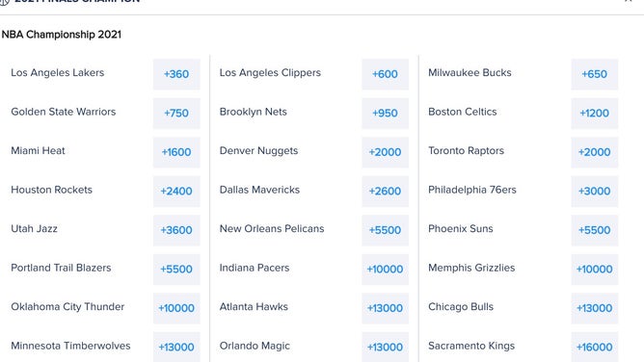This screenshot has width=644, height=362.
Task: Select Portland Trail Blazers +5500 odds
Action: (x=176, y=270)
